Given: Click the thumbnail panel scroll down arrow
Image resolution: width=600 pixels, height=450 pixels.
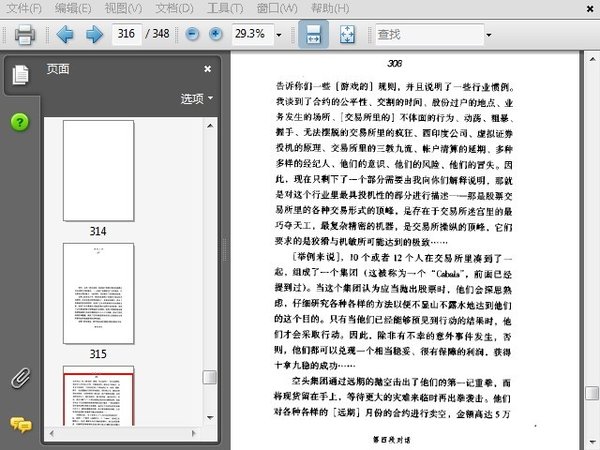Looking at the screenshot, I should coord(210,417).
